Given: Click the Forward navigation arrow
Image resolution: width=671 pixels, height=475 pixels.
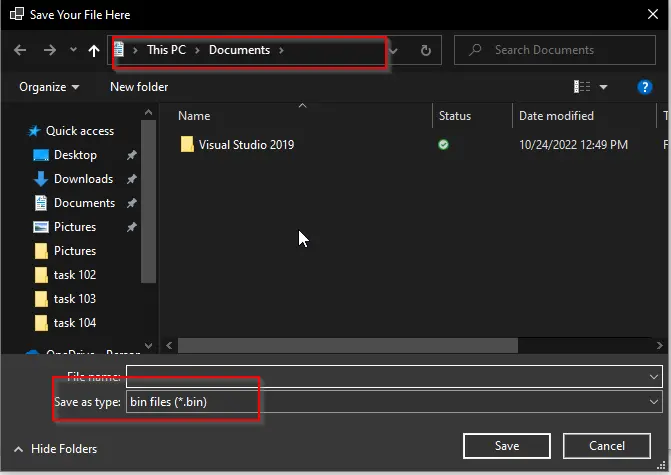Looking at the screenshot, I should [49, 50].
